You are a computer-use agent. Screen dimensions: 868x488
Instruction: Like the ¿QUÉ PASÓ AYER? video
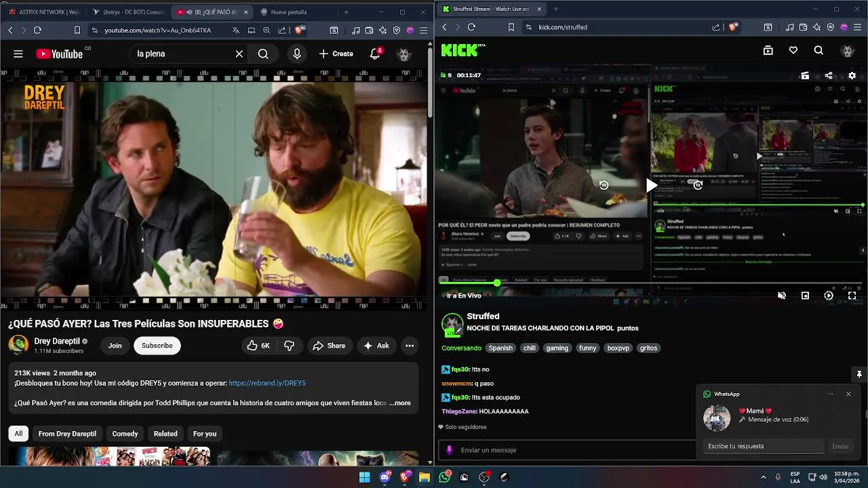(258, 346)
